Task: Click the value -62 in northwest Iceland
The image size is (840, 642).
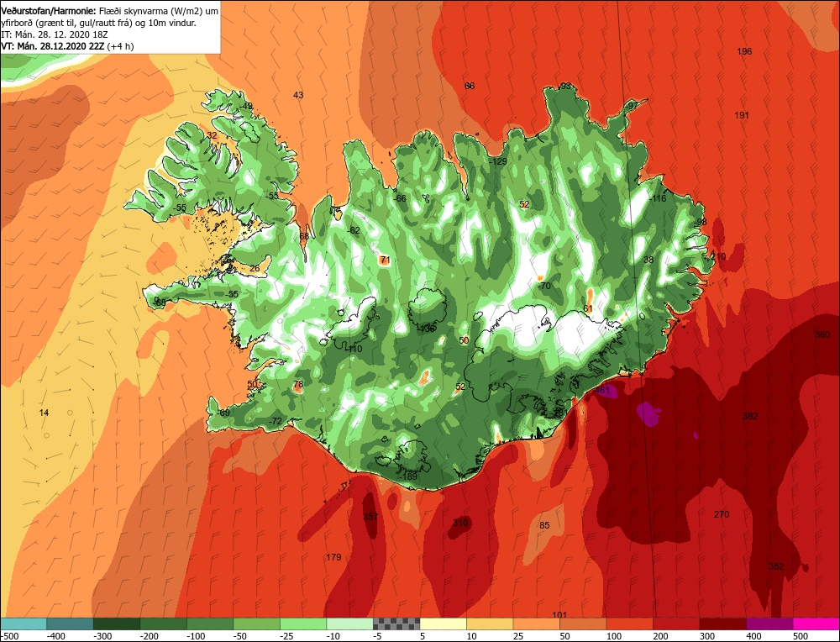Action: 353,230
